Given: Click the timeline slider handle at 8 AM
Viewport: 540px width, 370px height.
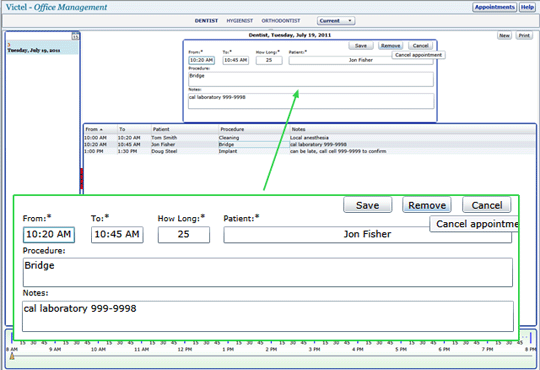Looking at the screenshot, I should coord(12,357).
